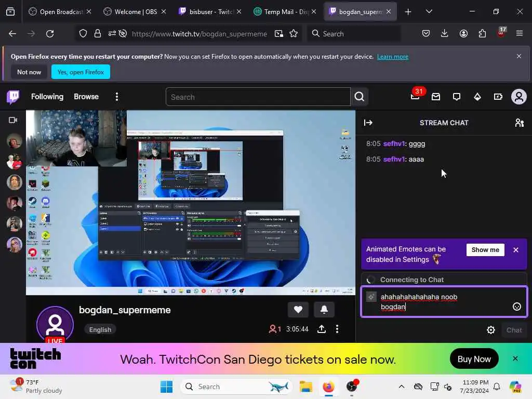
Task: Click the OBS Studio taskbar icon
Action: coord(352,387)
